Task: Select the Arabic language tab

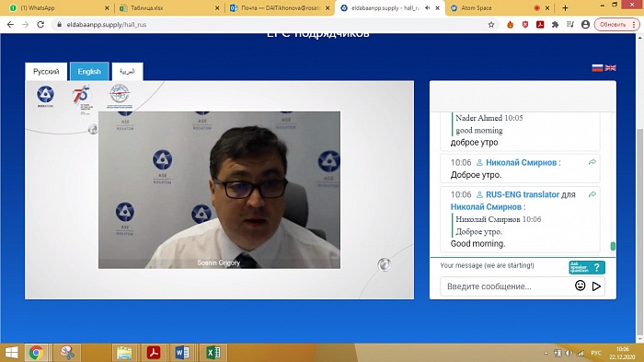Action: coord(127,72)
